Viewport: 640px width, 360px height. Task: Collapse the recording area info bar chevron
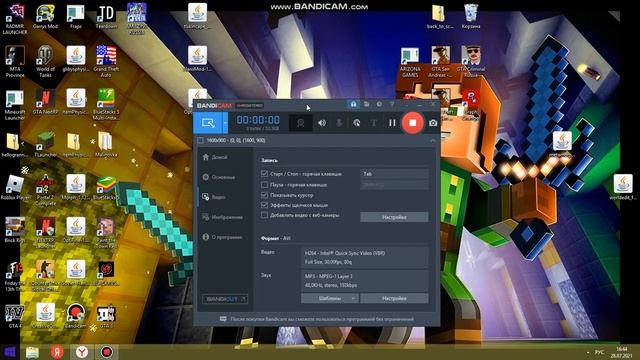[x=433, y=140]
